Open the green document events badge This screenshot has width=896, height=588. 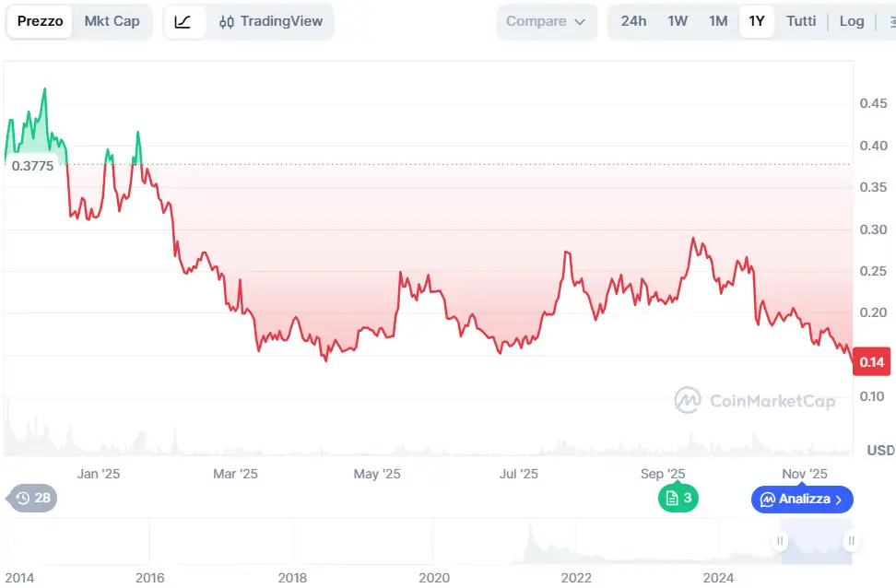(678, 499)
